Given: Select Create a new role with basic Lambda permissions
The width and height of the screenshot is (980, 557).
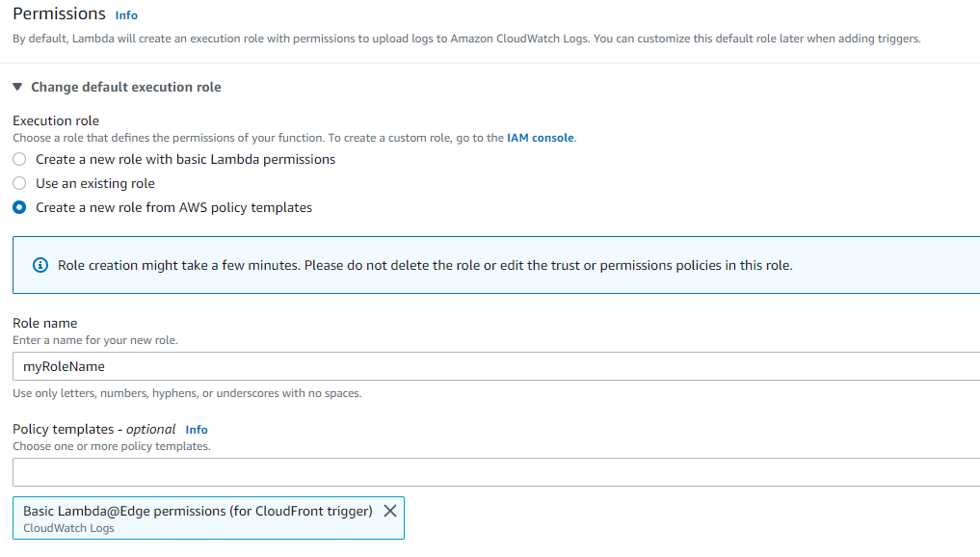Looking at the screenshot, I should pyautogui.click(x=19, y=159).
